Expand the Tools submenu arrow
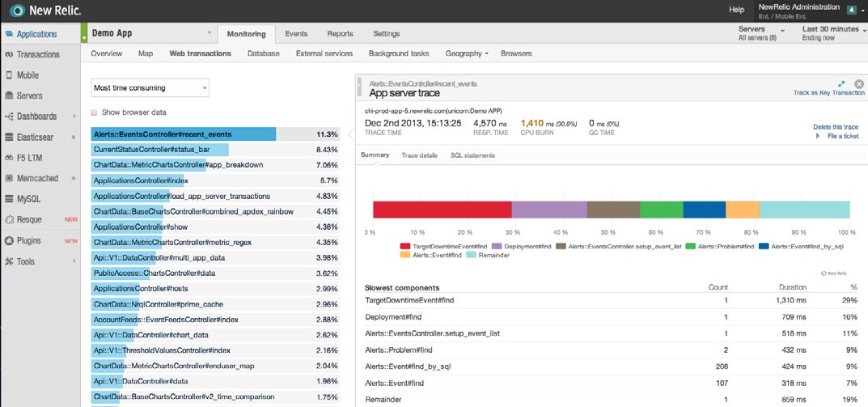 (74, 261)
